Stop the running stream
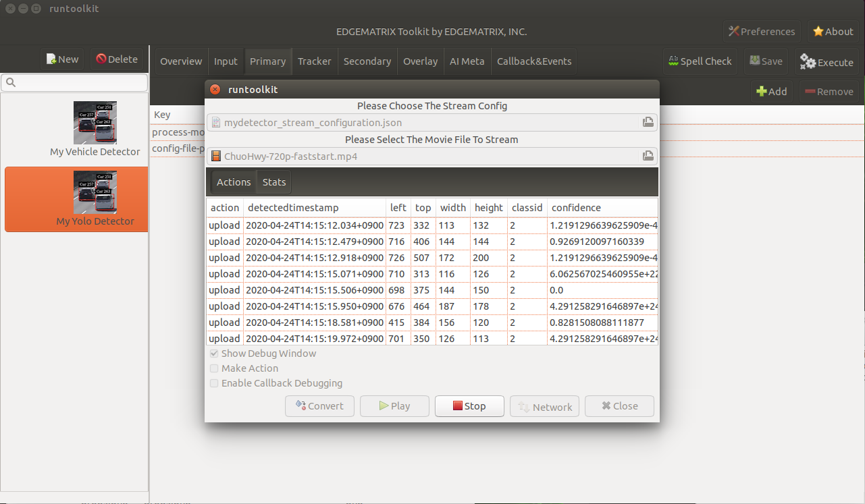This screenshot has width=865, height=504. (x=469, y=406)
